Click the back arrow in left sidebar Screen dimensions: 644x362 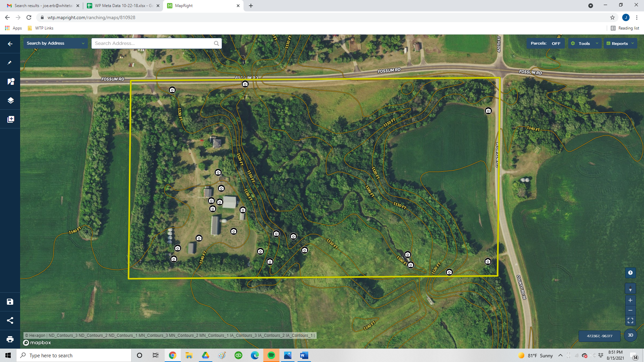pyautogui.click(x=10, y=44)
